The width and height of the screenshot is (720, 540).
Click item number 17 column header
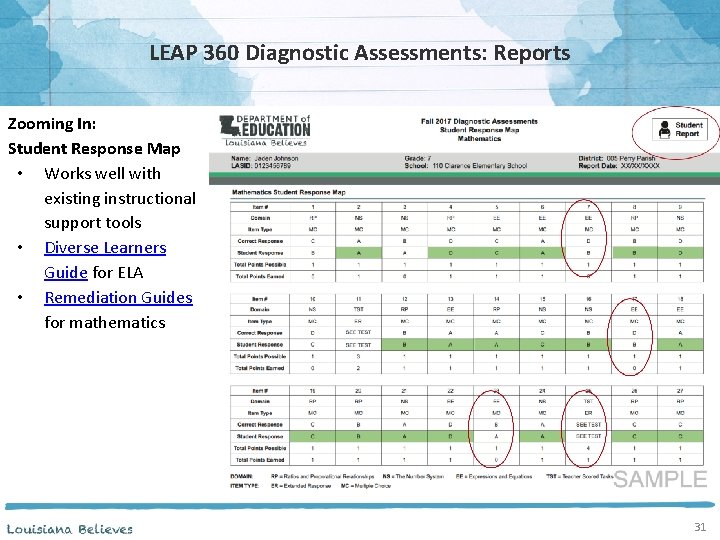pyautogui.click(x=634, y=299)
